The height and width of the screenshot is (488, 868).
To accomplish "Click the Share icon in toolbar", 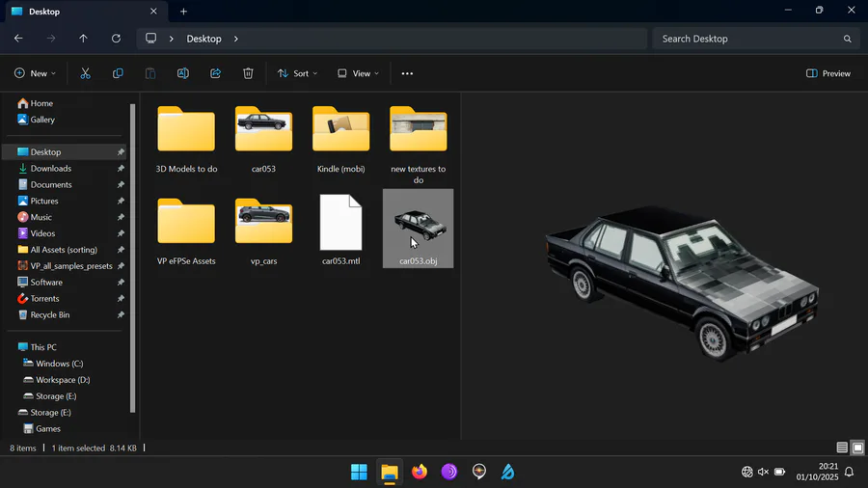I will tap(215, 73).
